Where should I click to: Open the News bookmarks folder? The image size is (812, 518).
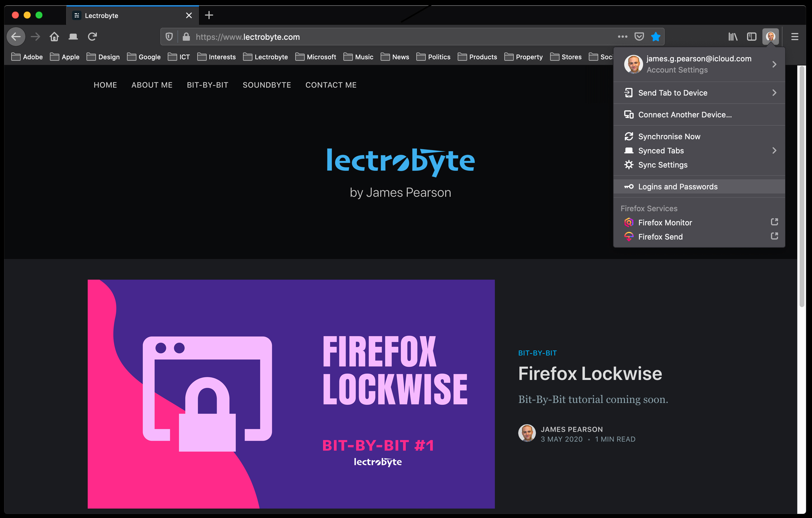click(x=395, y=57)
